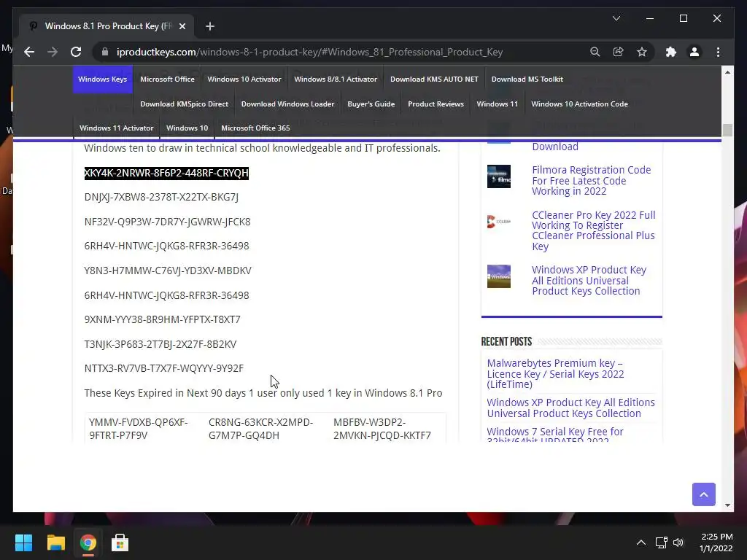Click the CCleaner article thumbnail

(499, 222)
